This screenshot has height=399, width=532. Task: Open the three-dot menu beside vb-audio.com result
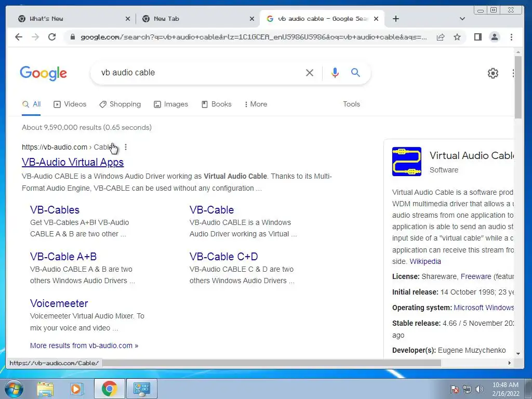[126, 147]
